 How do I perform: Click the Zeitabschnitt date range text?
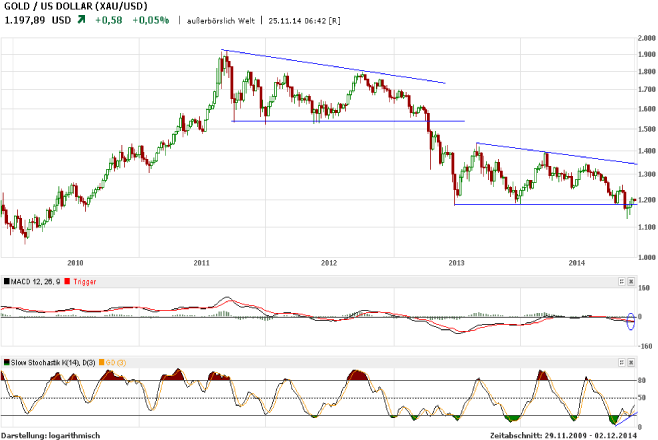coord(572,435)
